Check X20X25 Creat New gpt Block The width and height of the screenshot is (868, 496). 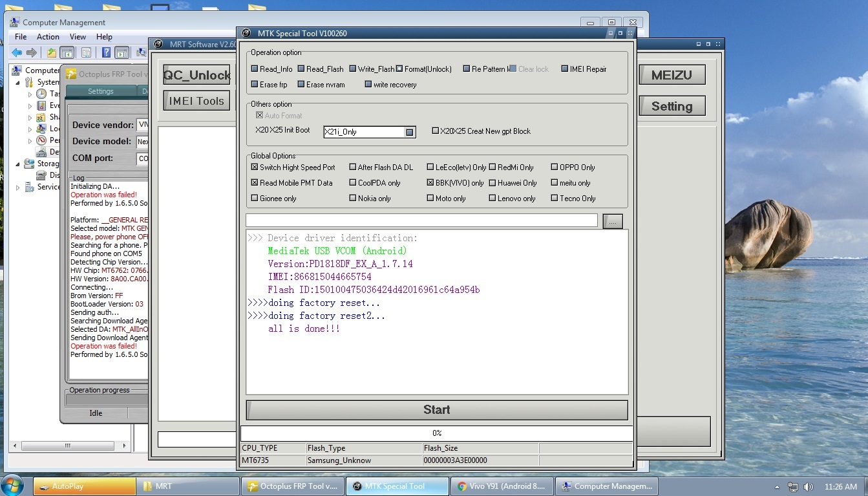coord(435,131)
